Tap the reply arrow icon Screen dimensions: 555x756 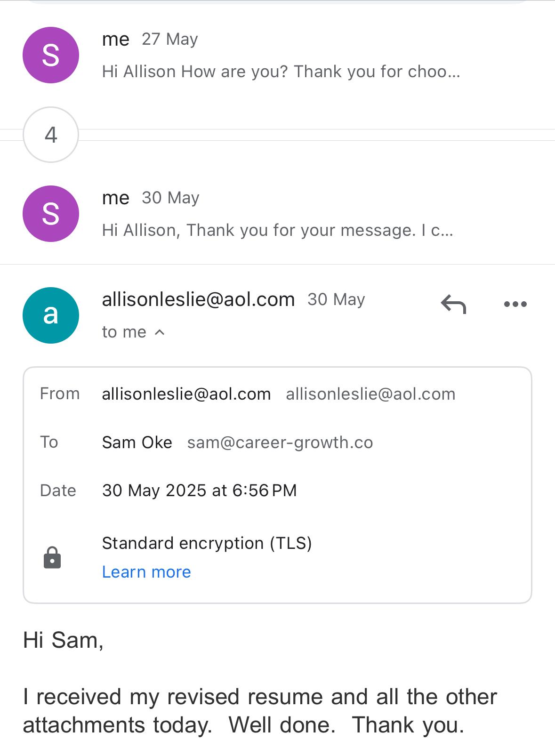(x=453, y=304)
